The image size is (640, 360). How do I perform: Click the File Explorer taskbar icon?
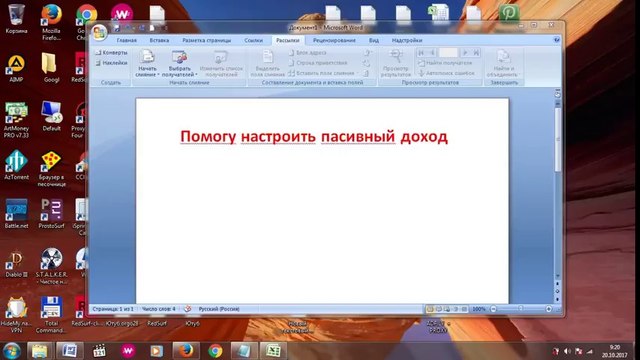click(40, 351)
